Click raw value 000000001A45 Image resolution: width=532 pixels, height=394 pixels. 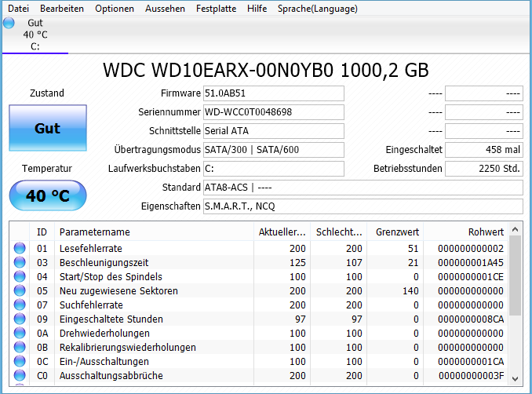click(x=471, y=263)
